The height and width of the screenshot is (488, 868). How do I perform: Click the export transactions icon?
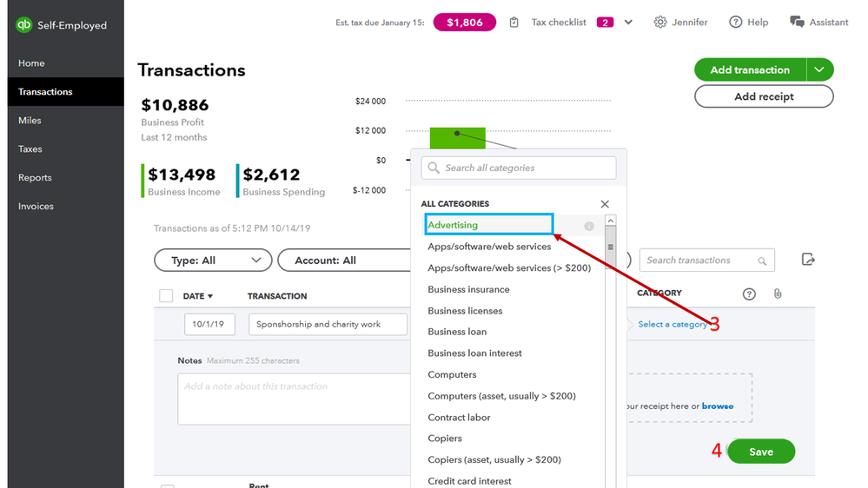[808, 260]
